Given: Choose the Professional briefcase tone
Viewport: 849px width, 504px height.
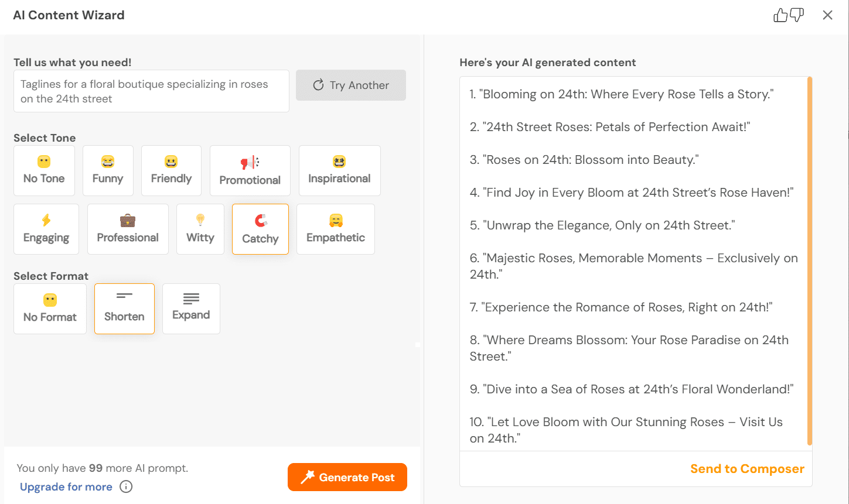Looking at the screenshot, I should 128,229.
